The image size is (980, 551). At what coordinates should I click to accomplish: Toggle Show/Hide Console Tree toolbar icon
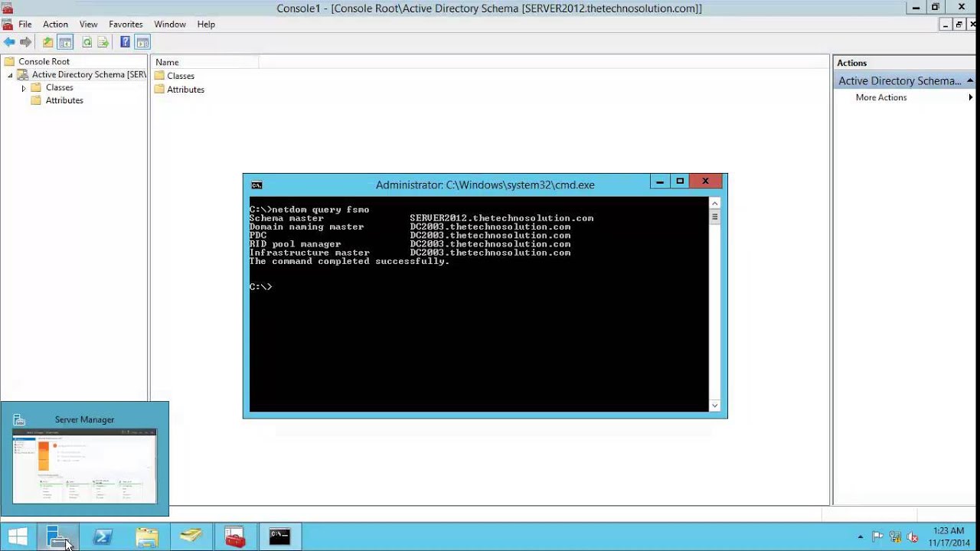click(65, 42)
